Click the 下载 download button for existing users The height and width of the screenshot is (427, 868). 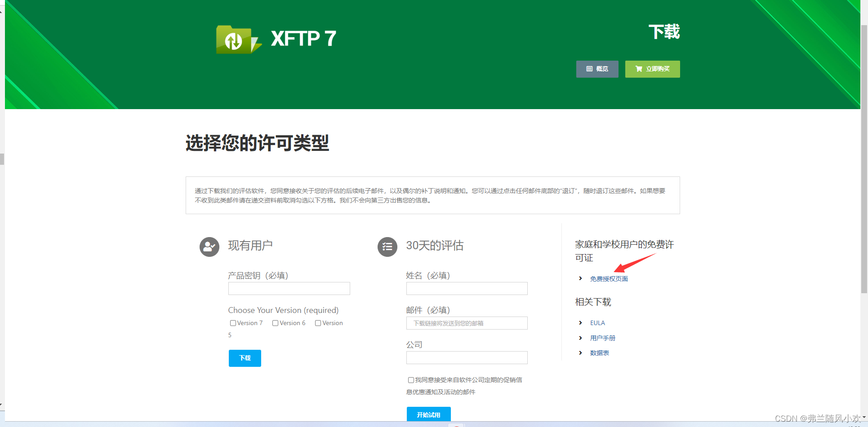245,358
